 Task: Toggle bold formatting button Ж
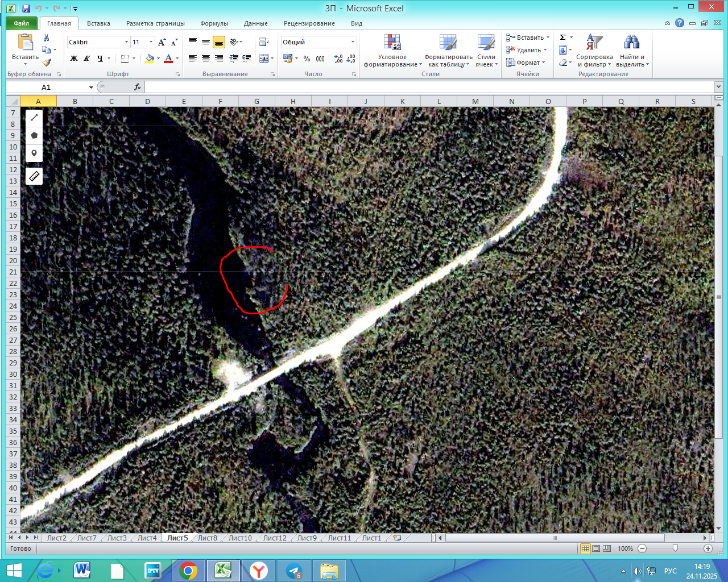point(74,59)
